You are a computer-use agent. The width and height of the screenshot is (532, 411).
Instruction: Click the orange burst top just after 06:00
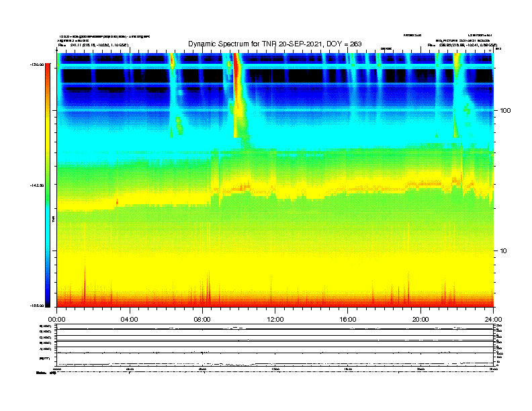tap(172, 61)
